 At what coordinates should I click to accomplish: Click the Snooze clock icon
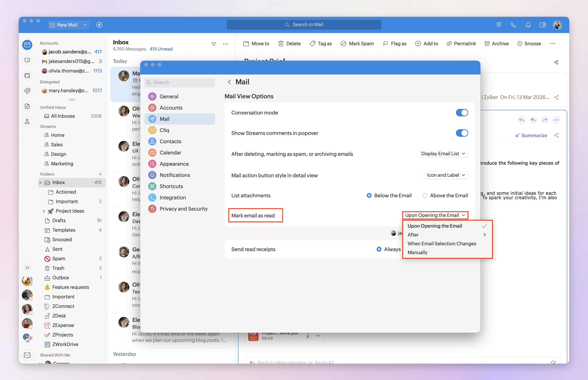point(520,44)
